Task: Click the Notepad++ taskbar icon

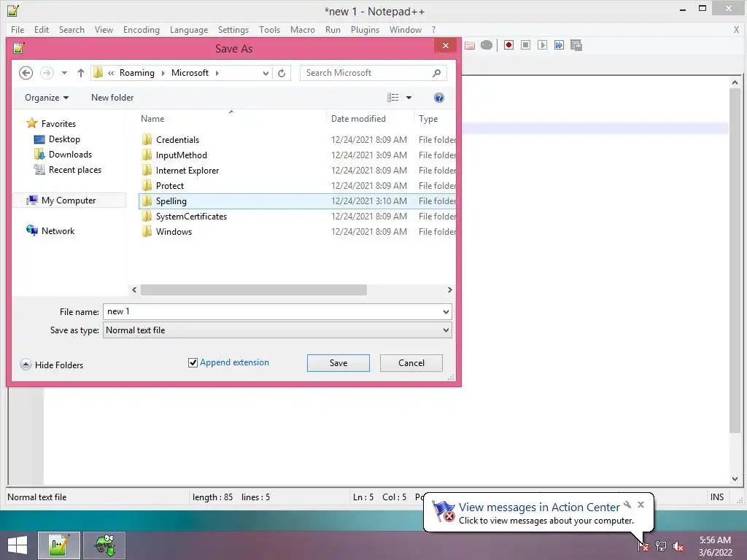Action: [59, 545]
